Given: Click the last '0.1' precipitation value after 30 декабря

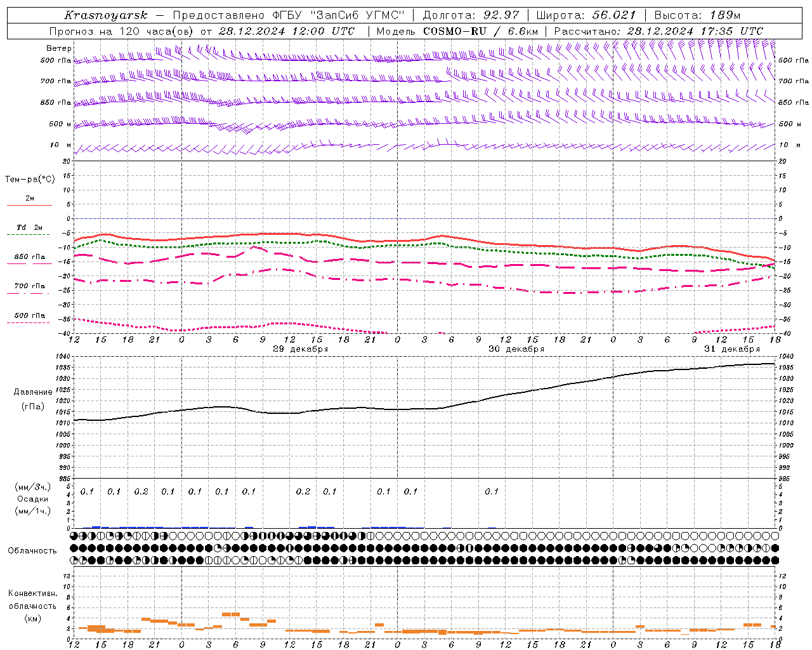Looking at the screenshot, I should (492, 491).
